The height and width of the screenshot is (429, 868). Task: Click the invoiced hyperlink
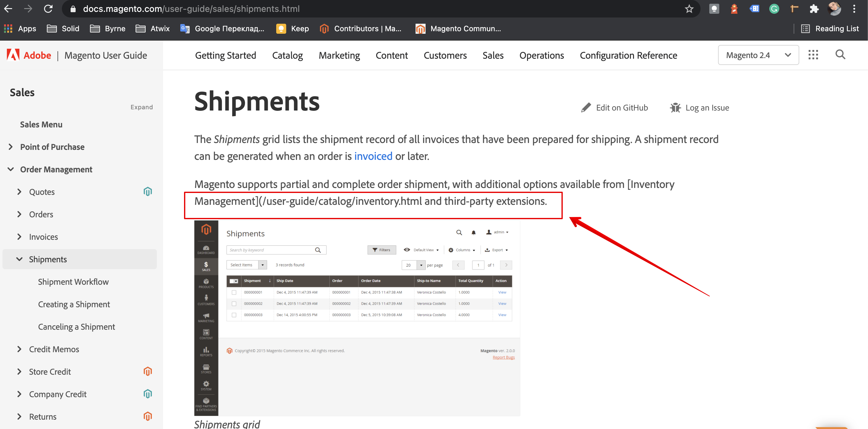coord(373,156)
